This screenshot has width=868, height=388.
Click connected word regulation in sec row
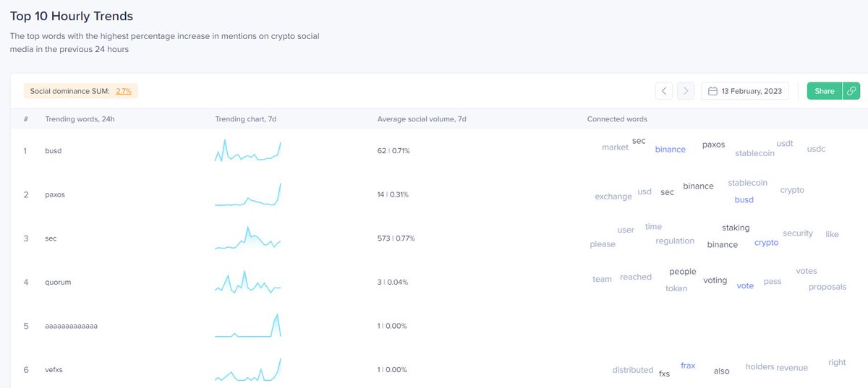pyautogui.click(x=675, y=241)
